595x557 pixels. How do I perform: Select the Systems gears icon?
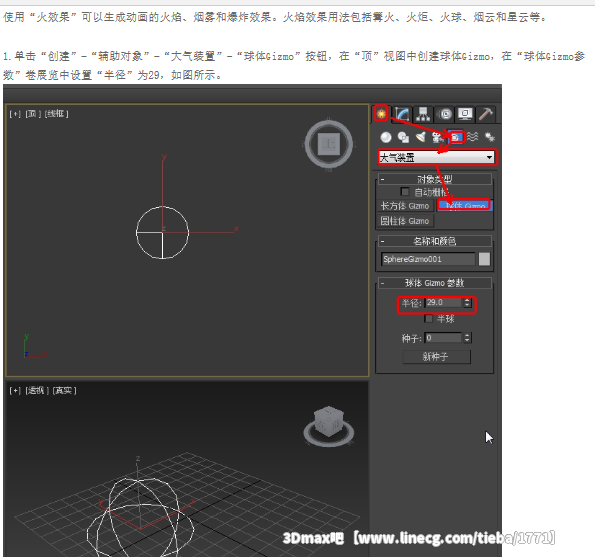pyautogui.click(x=490, y=137)
